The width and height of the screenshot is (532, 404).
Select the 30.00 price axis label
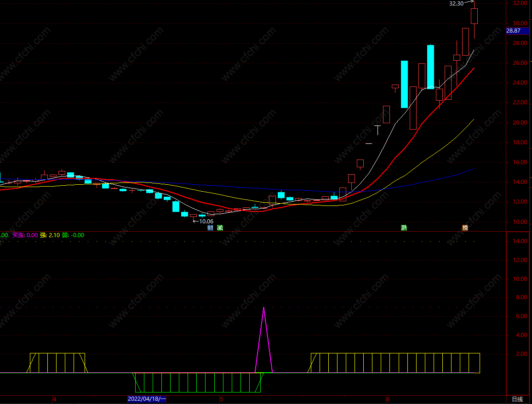coord(520,23)
